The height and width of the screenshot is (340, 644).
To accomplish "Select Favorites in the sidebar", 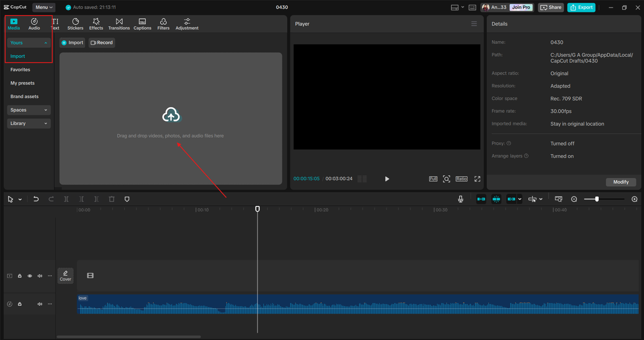I will (x=20, y=70).
